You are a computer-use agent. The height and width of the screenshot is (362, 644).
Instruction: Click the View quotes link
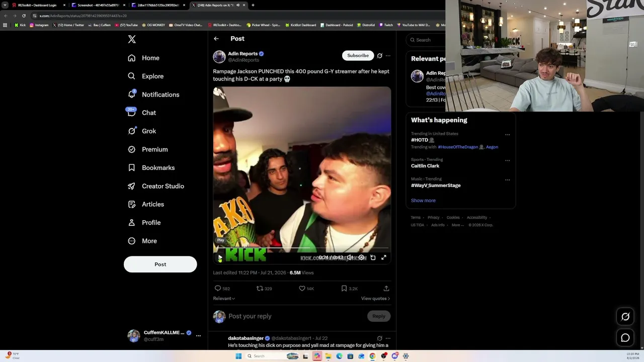[375, 299]
